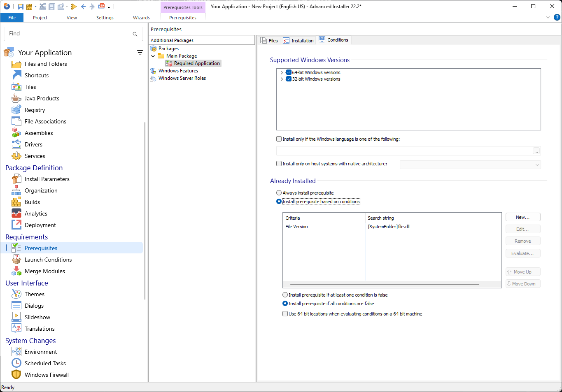Open the quick access toolbar customize dropdown

(109, 7)
